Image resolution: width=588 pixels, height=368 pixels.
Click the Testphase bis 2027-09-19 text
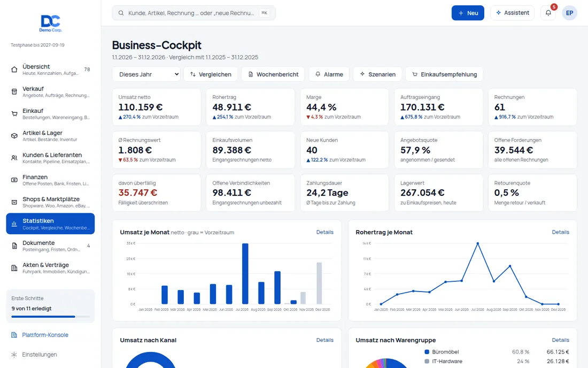[37, 45]
